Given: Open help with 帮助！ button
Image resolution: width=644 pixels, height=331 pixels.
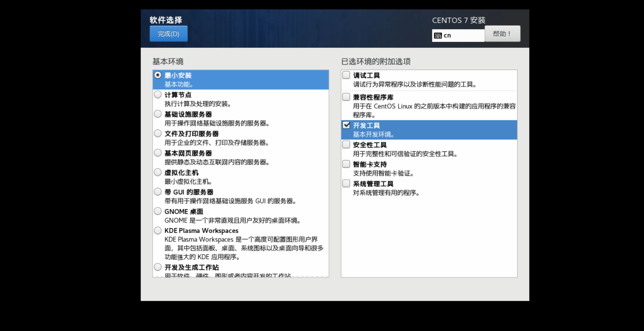Looking at the screenshot, I should point(502,34).
